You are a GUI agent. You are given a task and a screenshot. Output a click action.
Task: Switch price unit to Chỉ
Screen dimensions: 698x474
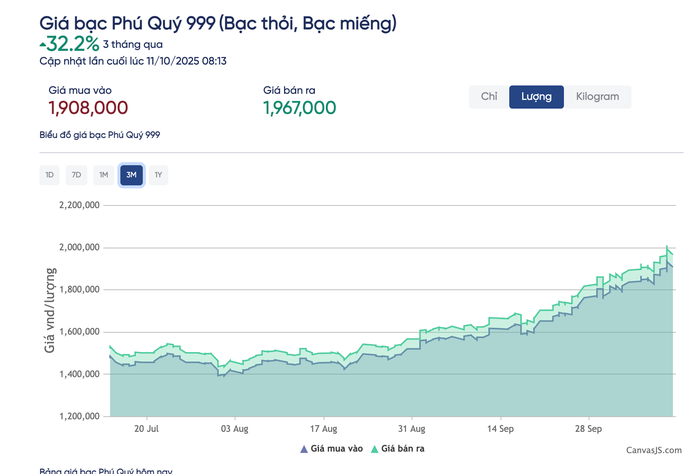pos(489,97)
